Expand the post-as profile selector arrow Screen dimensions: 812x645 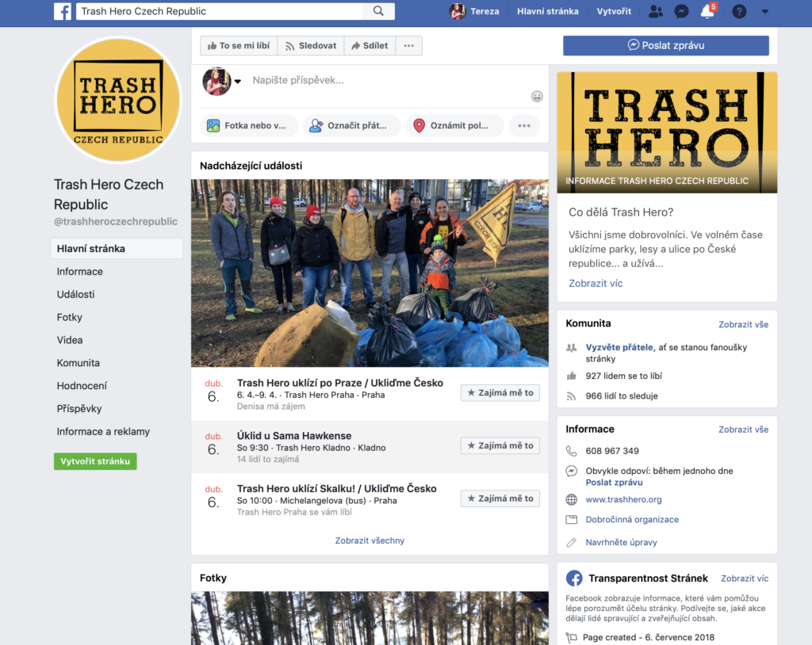tap(238, 82)
